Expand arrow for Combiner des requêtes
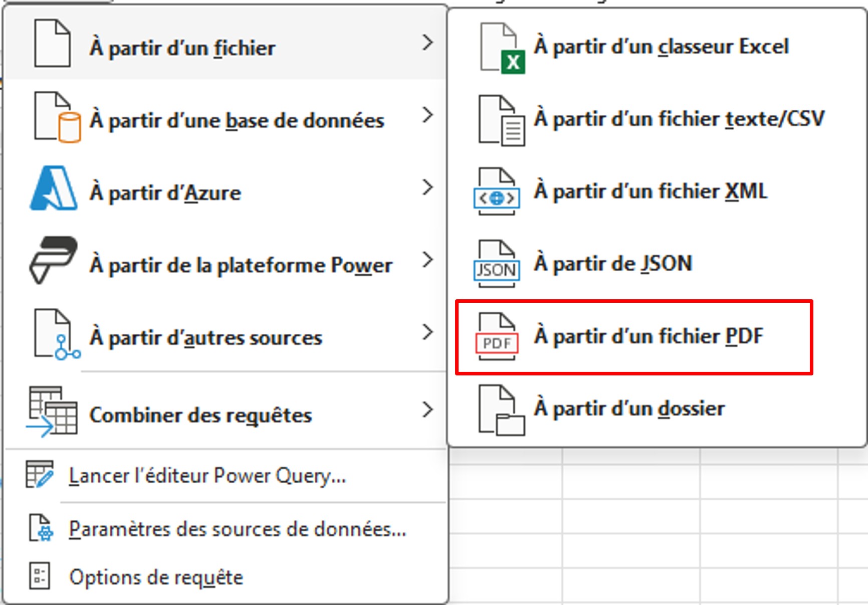 [427, 410]
